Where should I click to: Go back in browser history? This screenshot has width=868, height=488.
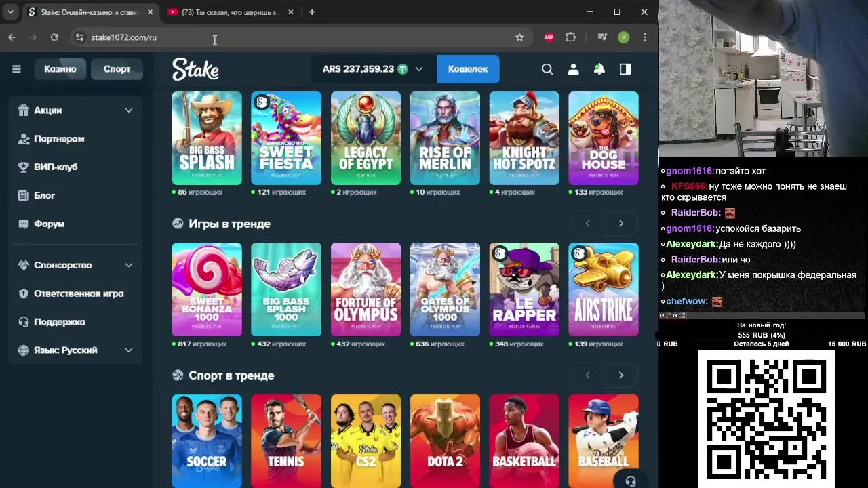tap(12, 37)
